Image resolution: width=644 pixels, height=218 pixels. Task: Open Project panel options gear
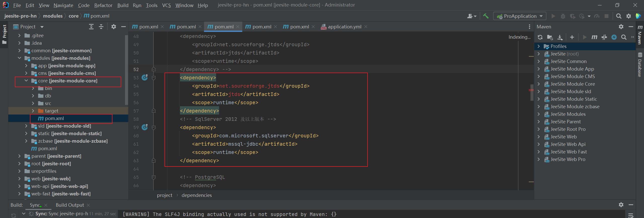pos(114,27)
